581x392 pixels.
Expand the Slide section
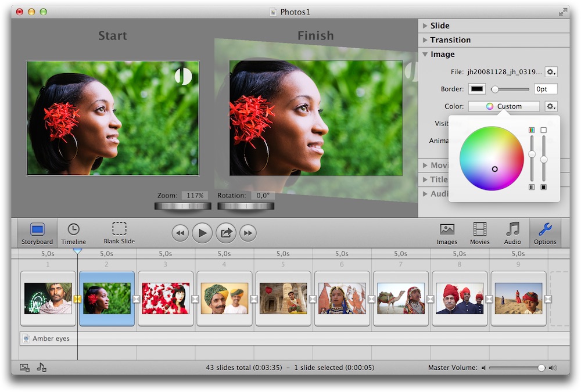(x=425, y=26)
